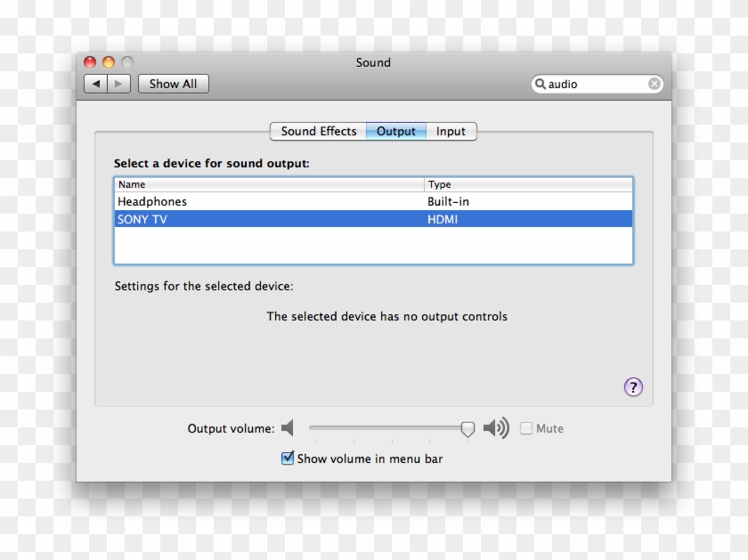Select the SONY TV output device
The height and width of the screenshot is (560, 748).
pos(373,219)
